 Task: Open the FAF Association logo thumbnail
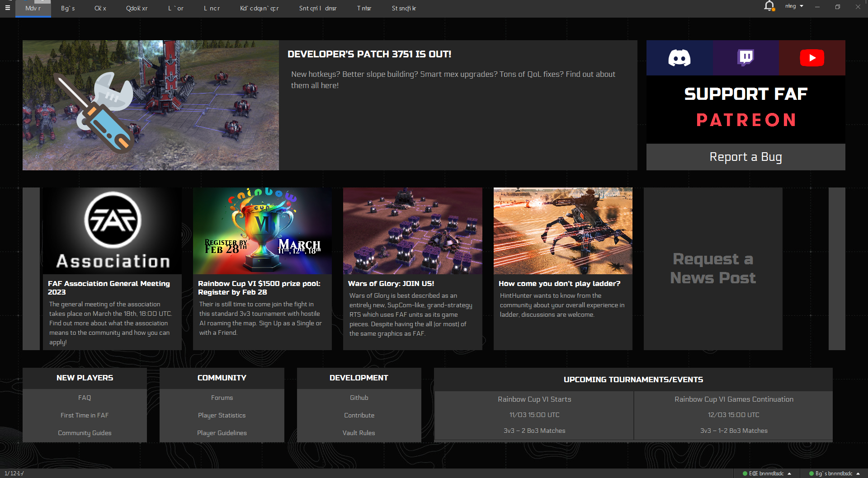(x=112, y=231)
